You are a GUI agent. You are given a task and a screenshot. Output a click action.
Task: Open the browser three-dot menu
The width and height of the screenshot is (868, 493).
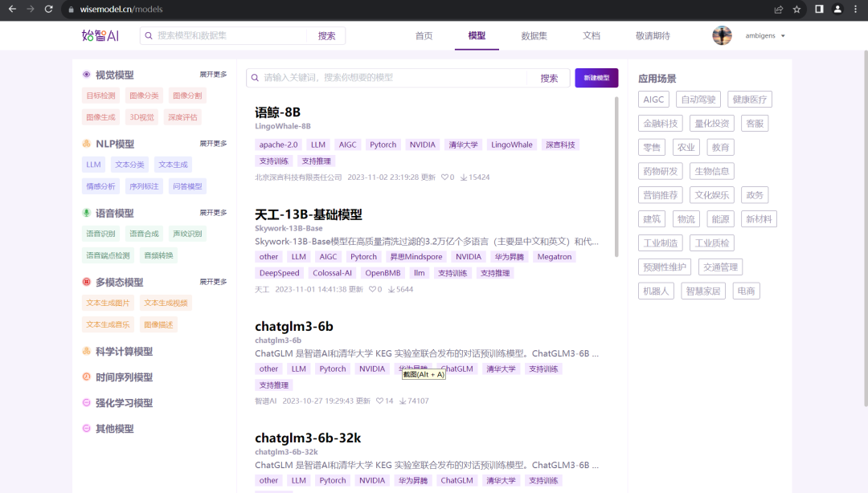pos(855,9)
